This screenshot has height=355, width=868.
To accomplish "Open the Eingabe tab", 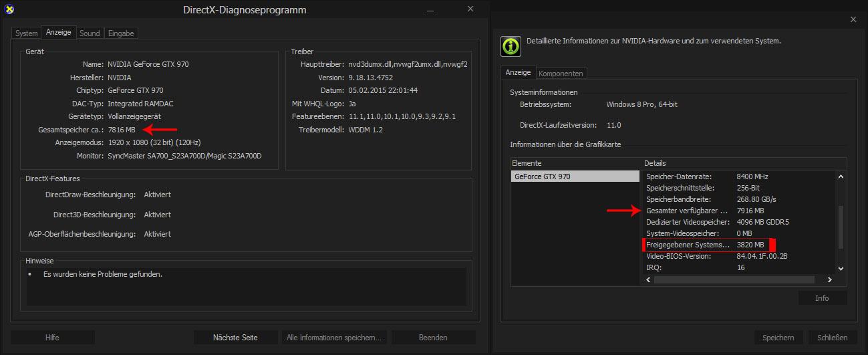I will pyautogui.click(x=121, y=33).
